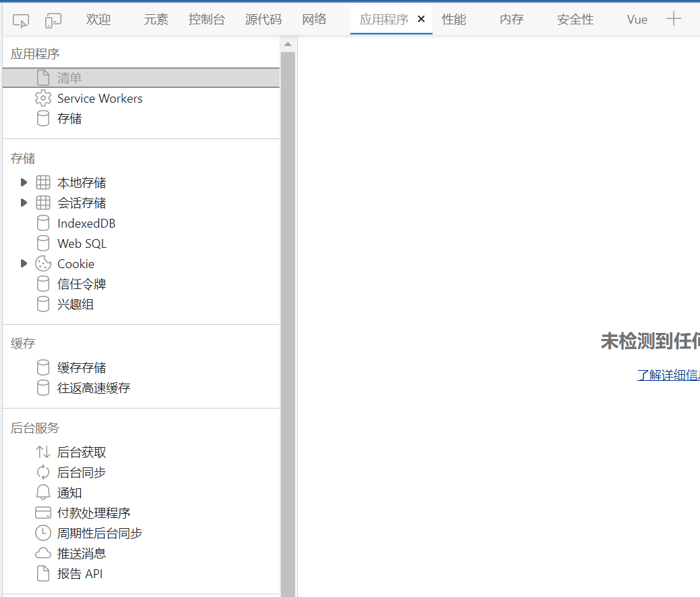The width and height of the screenshot is (700, 597).
Task: Expand the 会话存储 tree node
Action: point(24,203)
